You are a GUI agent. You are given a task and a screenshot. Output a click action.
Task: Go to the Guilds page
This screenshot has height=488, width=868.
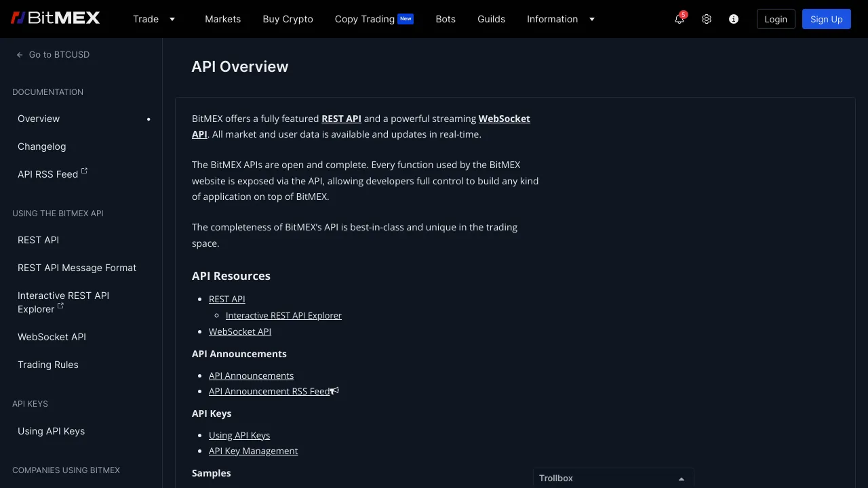click(491, 19)
